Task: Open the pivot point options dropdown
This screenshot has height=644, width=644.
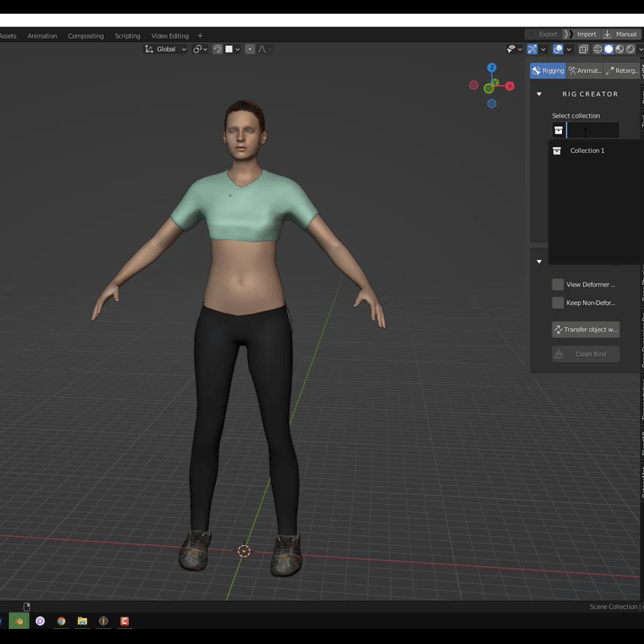Action: click(200, 49)
